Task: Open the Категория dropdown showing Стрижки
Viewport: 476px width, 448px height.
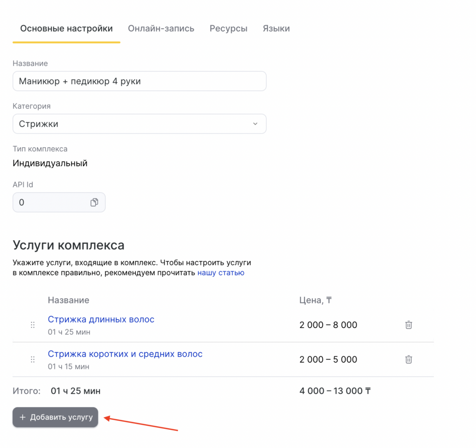Action: [x=139, y=124]
